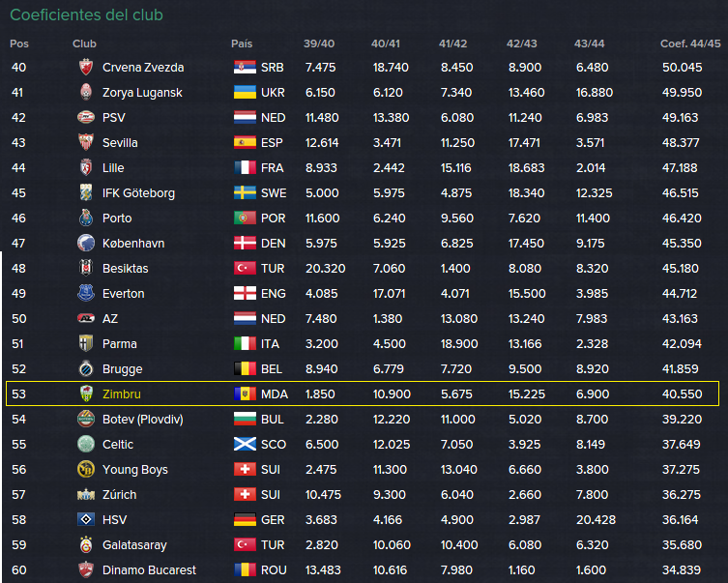Click the Porto club crest
This screenshot has width=728, height=583.
pos(86,218)
